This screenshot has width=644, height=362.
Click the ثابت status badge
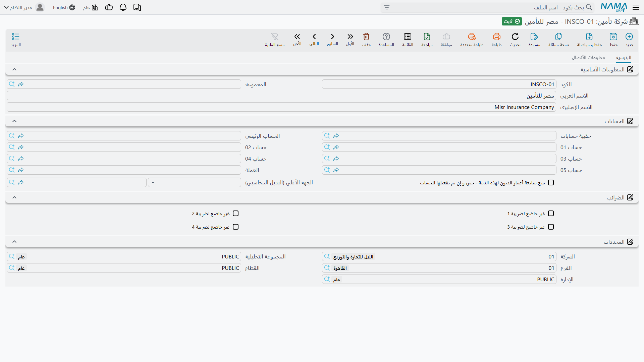click(x=512, y=21)
